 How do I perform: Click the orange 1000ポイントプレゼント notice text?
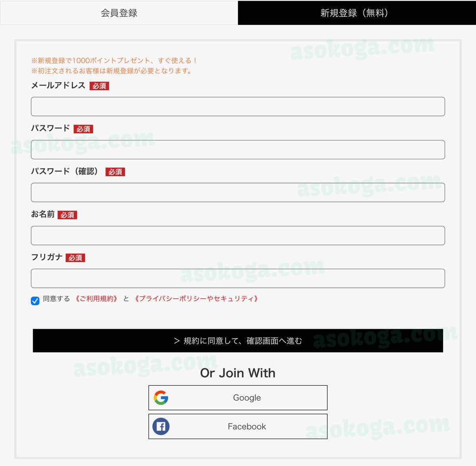point(114,61)
